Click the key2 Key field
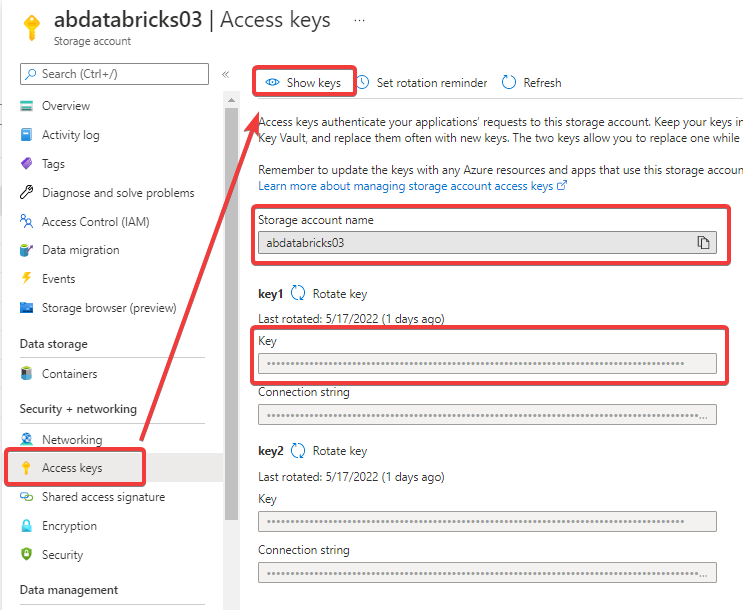The width and height of the screenshot is (743, 610). 487,521
